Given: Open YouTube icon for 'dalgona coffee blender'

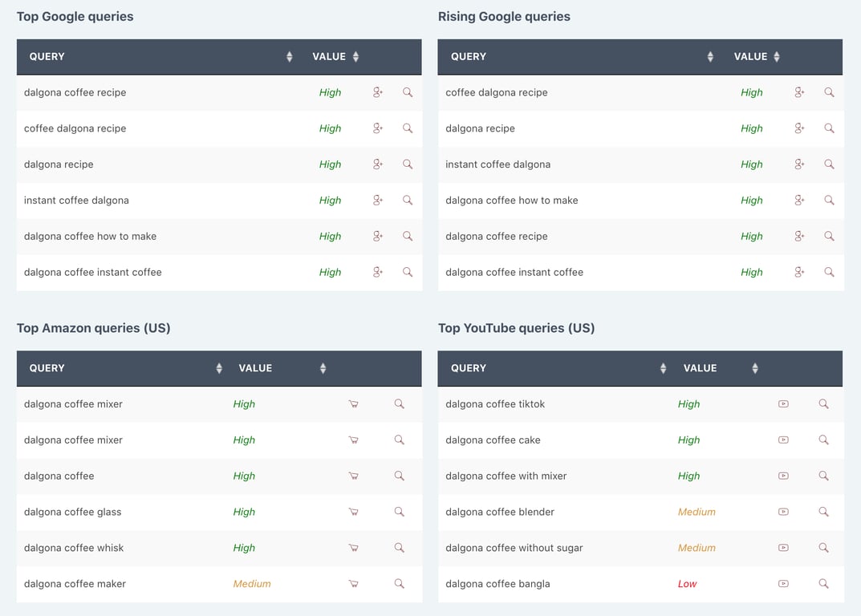Looking at the screenshot, I should tap(784, 512).
